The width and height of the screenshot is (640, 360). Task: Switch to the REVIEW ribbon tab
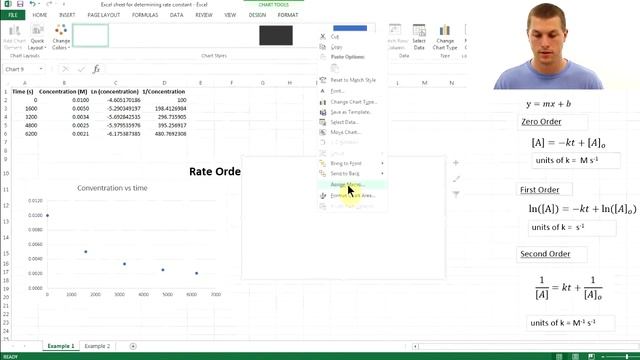(x=204, y=15)
